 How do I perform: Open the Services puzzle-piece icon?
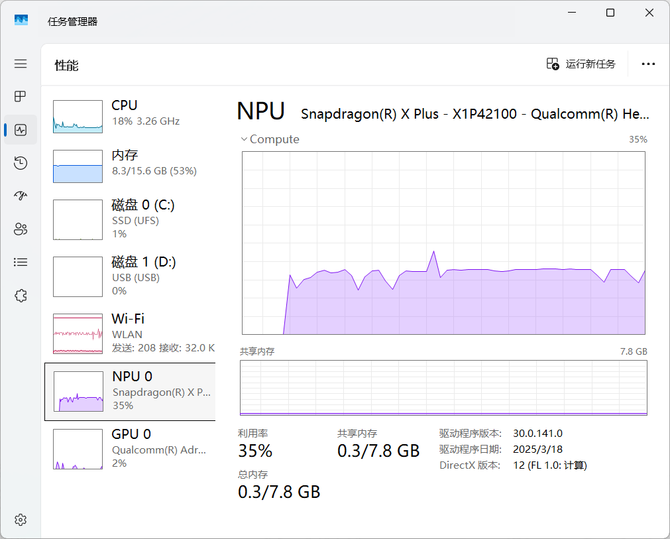point(20,295)
